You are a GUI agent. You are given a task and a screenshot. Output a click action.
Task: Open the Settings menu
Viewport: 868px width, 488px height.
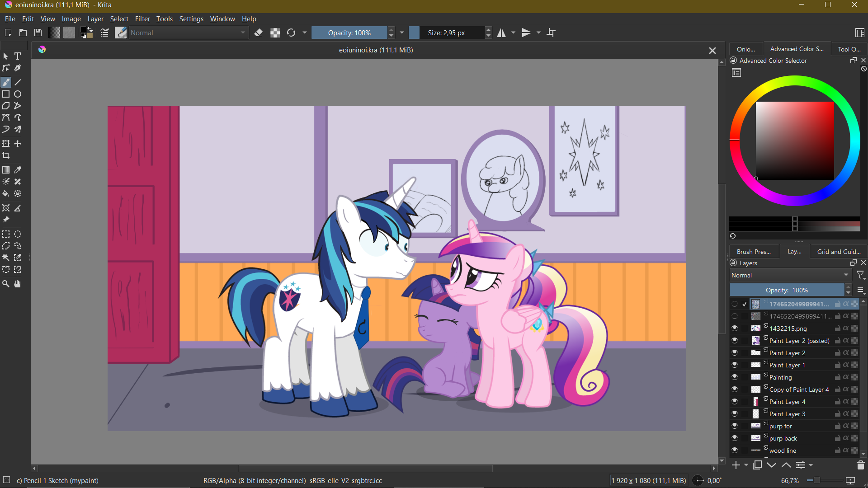point(191,19)
